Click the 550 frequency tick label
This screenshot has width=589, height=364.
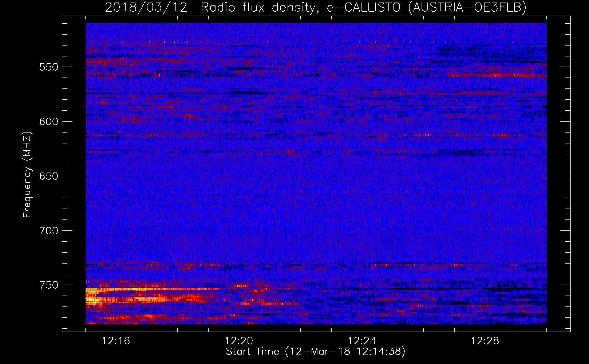(49, 67)
